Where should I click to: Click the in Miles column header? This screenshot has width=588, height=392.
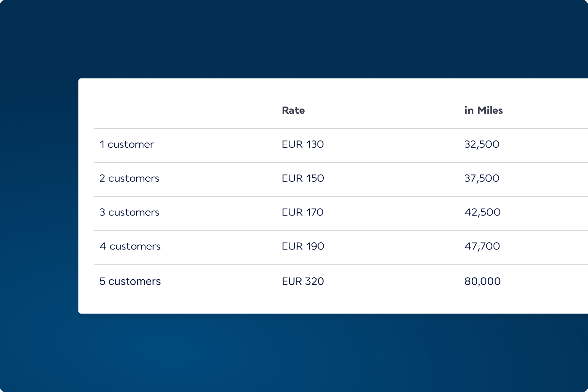(x=483, y=110)
